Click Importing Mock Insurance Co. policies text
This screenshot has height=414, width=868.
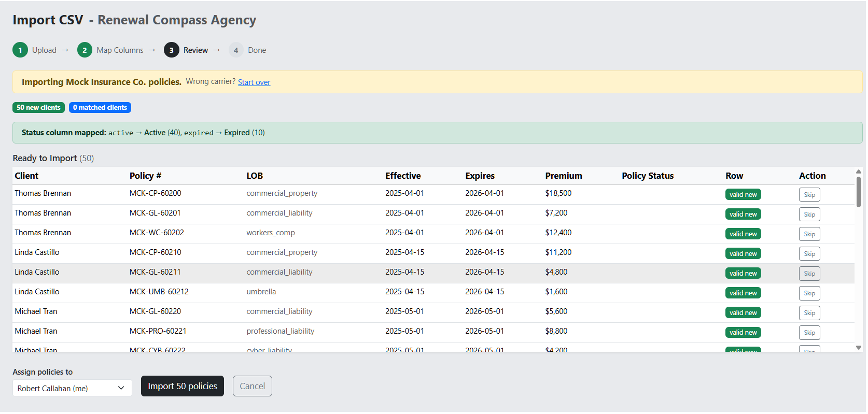pyautogui.click(x=102, y=82)
